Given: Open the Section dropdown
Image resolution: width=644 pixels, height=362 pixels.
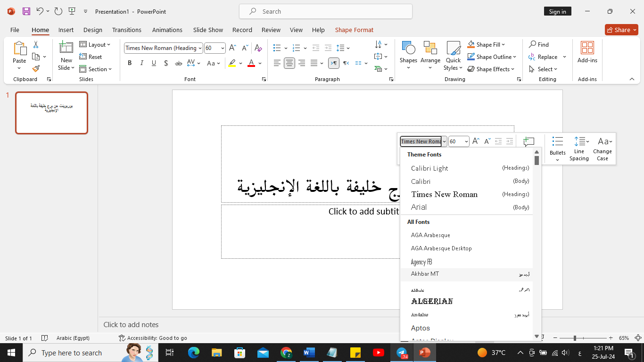Looking at the screenshot, I should (96, 69).
